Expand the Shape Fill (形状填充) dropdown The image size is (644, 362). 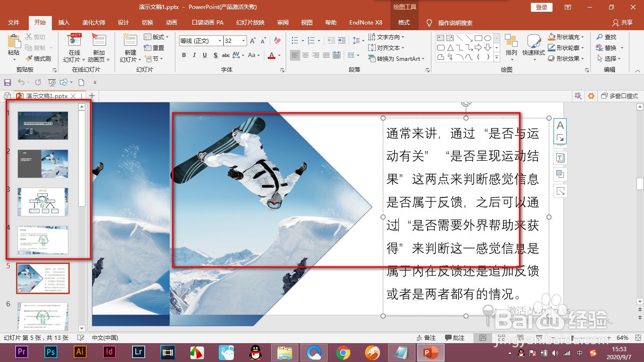tap(567, 37)
